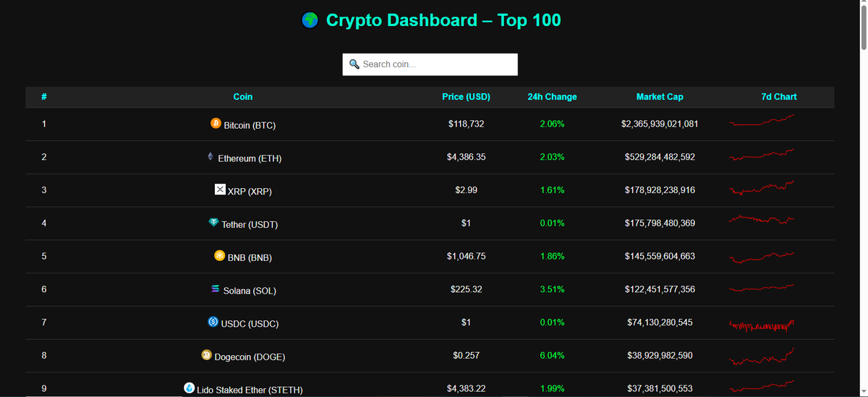Click the XRP 24h change 1.61%
868x397 pixels.
[x=552, y=190]
